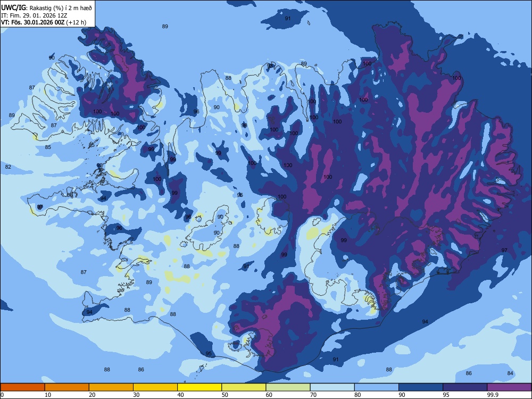This screenshot has height=399, width=532.
Task: Choose the medium blue 90–95 legend swatch
Action: click(421, 387)
